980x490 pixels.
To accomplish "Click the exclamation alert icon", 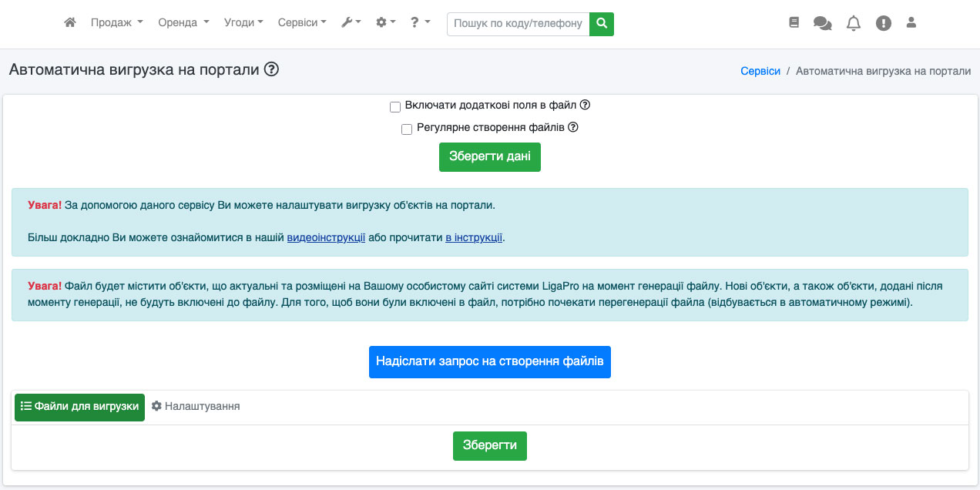I will pyautogui.click(x=884, y=24).
